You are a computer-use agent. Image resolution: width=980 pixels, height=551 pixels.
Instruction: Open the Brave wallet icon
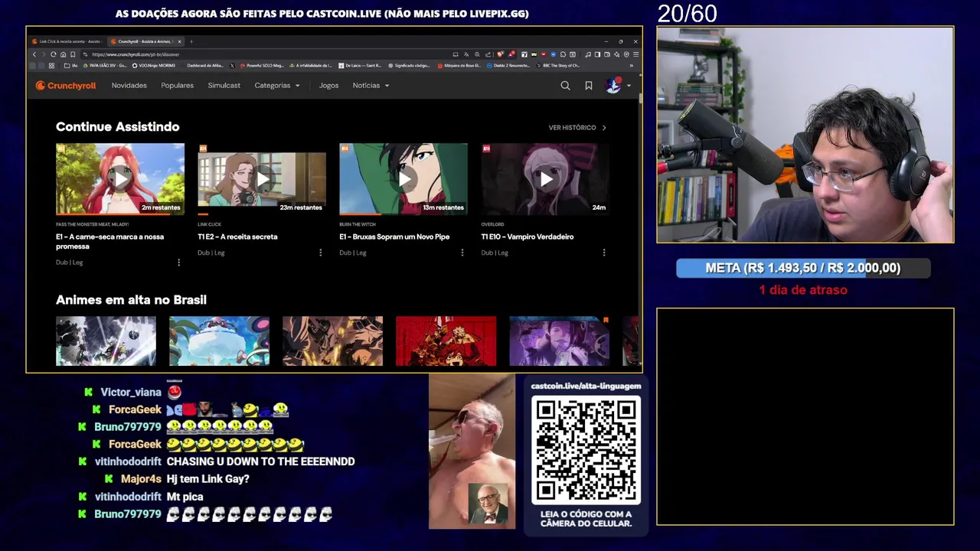coord(607,54)
